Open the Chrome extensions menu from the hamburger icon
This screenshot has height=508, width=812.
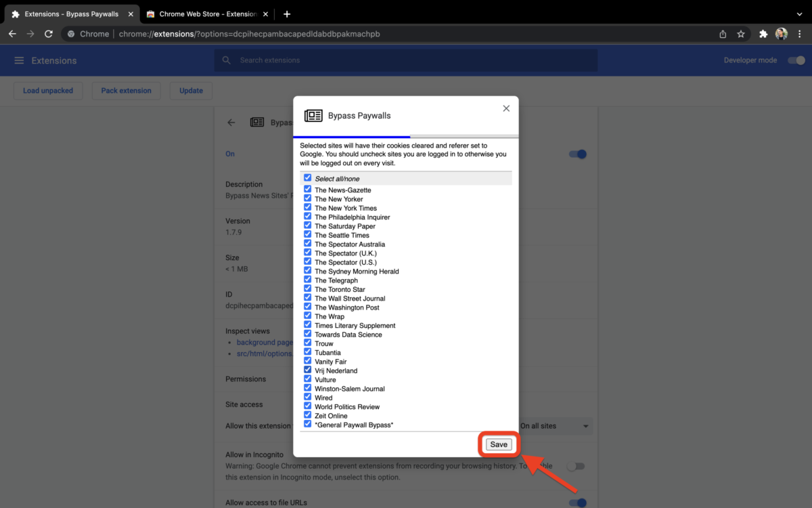19,60
